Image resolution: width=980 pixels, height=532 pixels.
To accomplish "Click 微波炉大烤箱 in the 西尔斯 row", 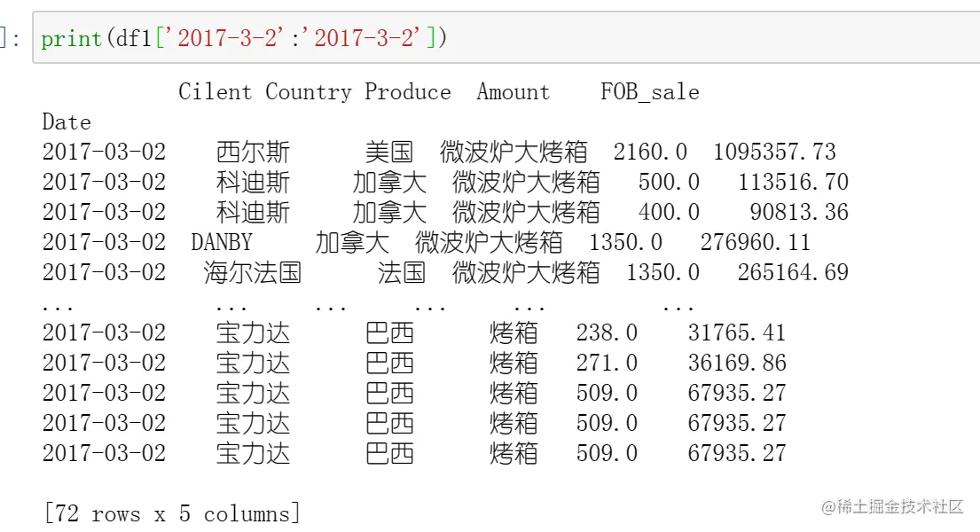I will [x=514, y=152].
